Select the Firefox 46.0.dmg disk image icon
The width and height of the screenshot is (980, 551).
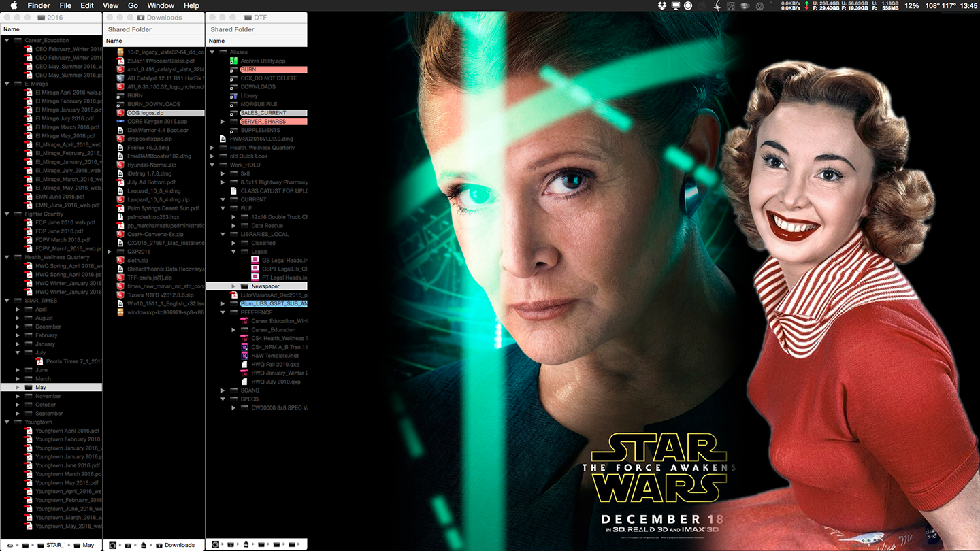pos(120,148)
